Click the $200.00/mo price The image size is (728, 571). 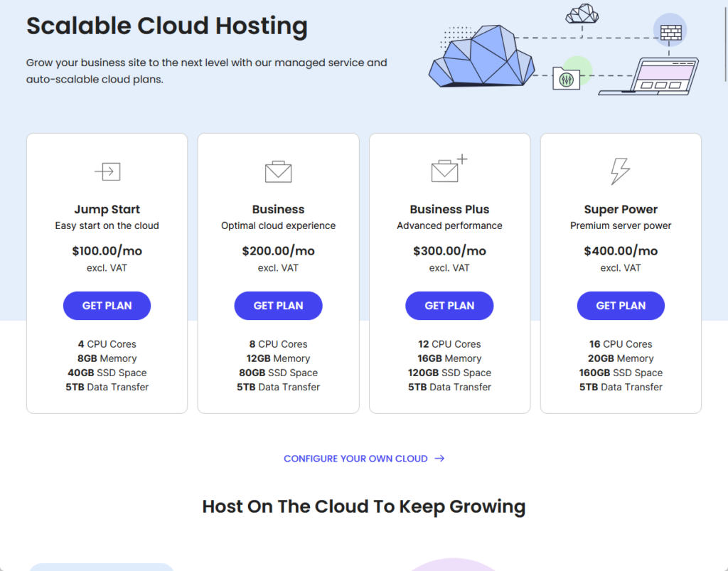[x=278, y=251]
